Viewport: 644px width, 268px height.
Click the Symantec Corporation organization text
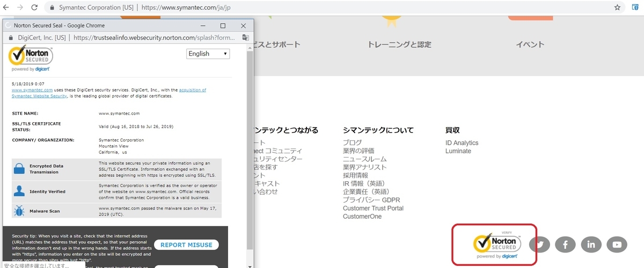coord(121,140)
